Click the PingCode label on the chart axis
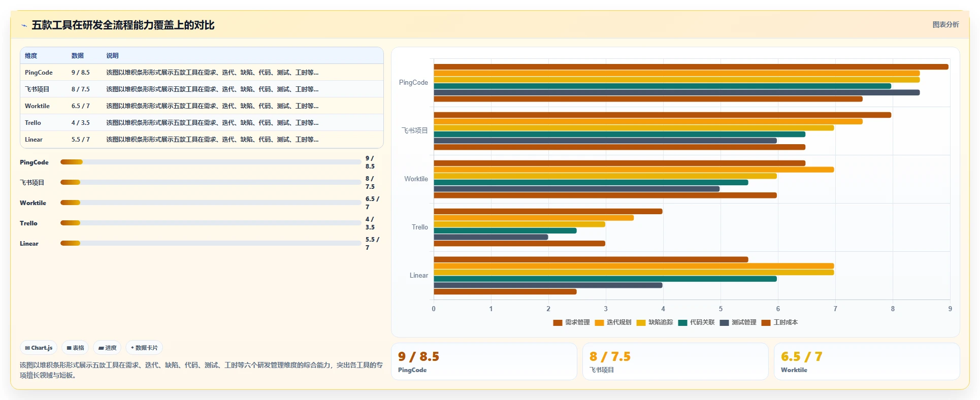Image resolution: width=980 pixels, height=400 pixels. pyautogui.click(x=413, y=83)
